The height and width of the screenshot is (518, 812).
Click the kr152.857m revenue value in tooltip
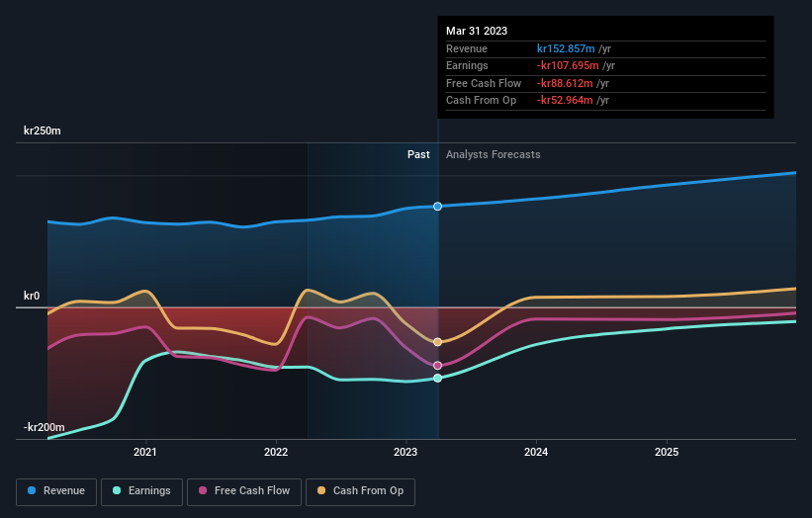click(566, 48)
